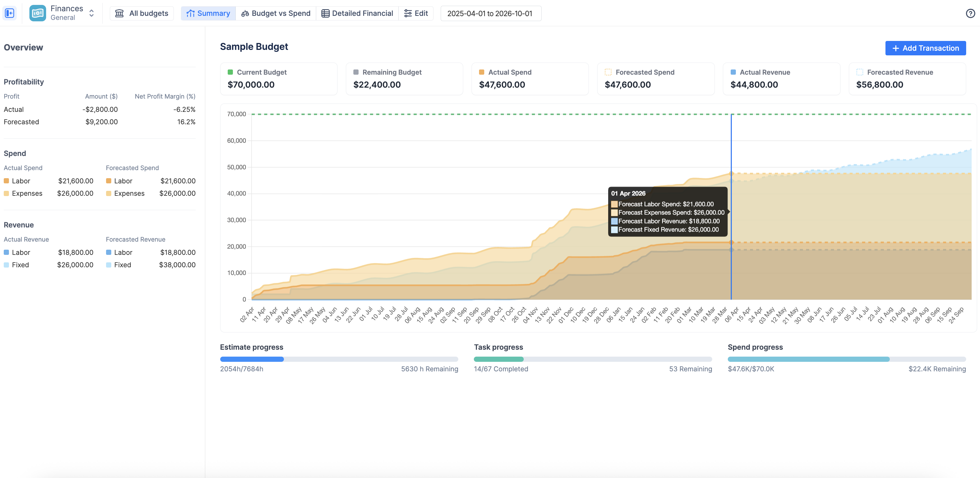Click the All budgets bank icon
This screenshot has width=980, height=478.
[x=119, y=13]
